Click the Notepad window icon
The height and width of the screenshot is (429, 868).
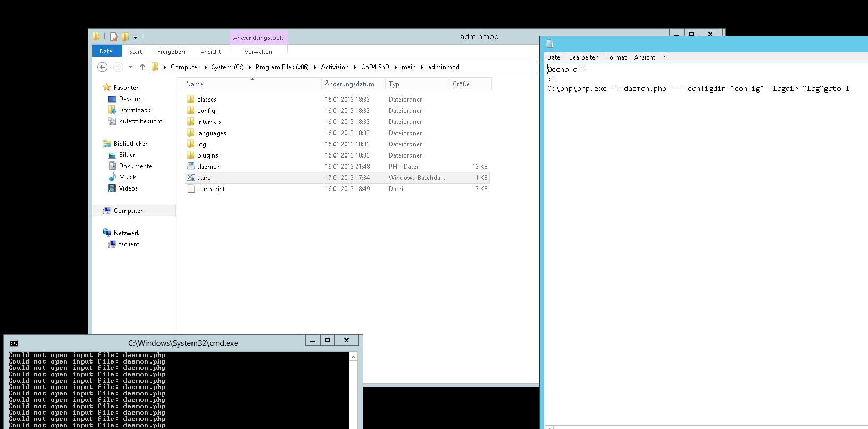549,44
